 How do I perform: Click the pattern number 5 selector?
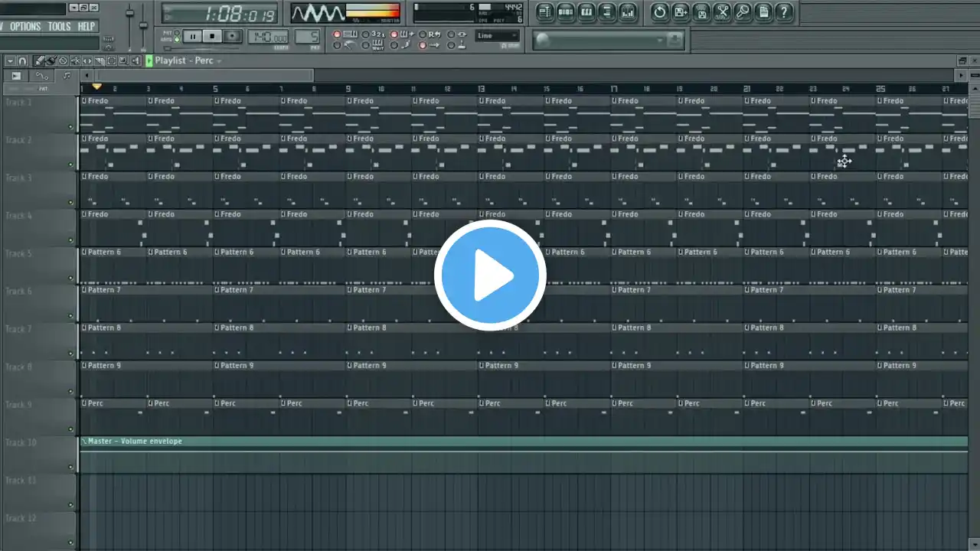pos(307,37)
